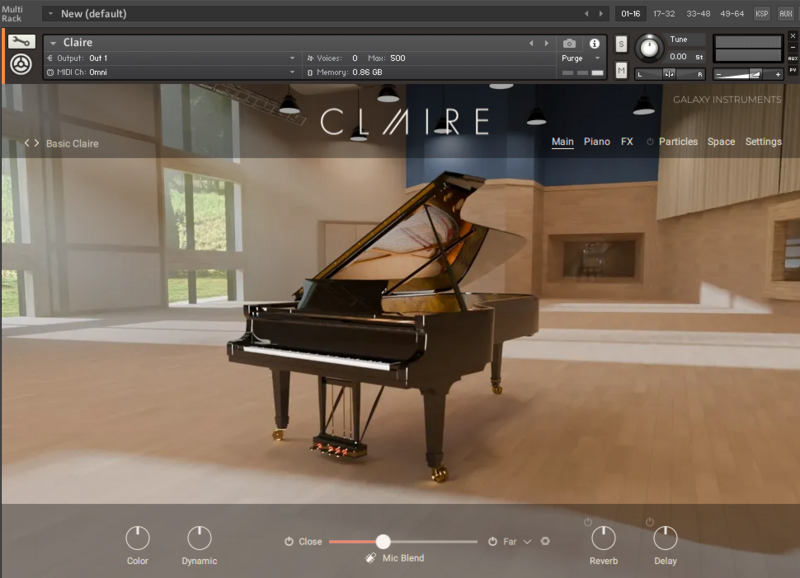
Task: Select MIDI channels page 33-48
Action: tap(698, 14)
